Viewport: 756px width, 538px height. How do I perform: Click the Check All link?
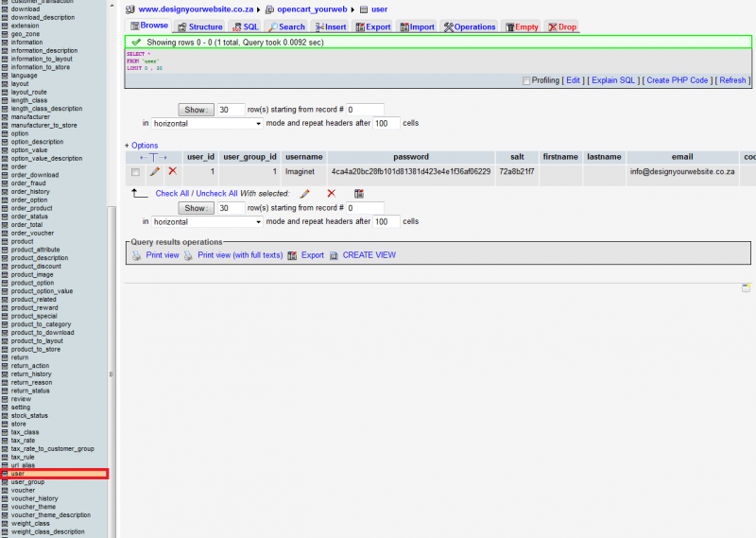(x=172, y=194)
